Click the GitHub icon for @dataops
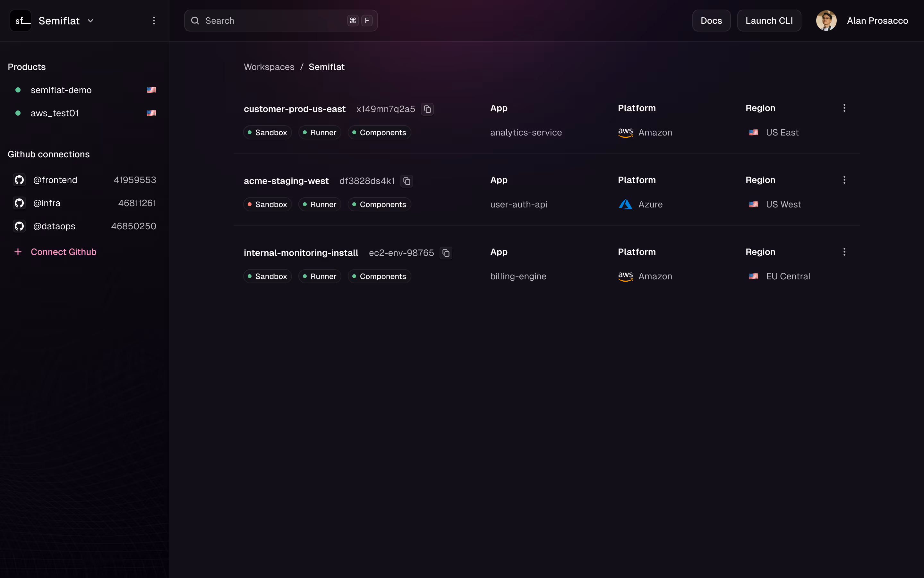Screen dimensions: 924x578 coord(20,226)
